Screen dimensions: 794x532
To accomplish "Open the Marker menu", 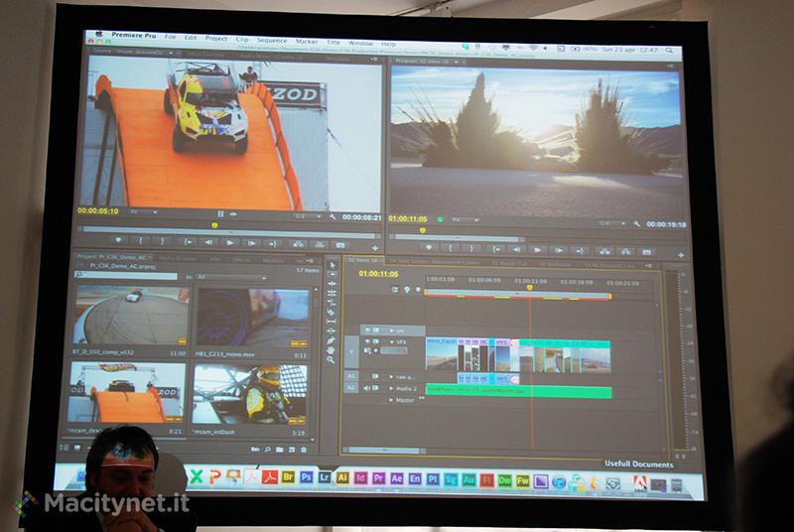I will (x=307, y=41).
